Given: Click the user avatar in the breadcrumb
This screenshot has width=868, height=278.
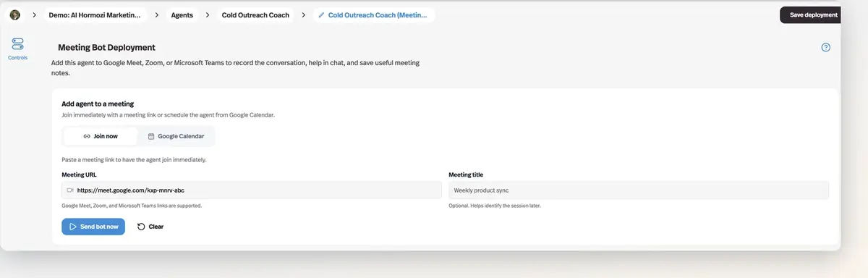Looking at the screenshot, I should click(14, 14).
